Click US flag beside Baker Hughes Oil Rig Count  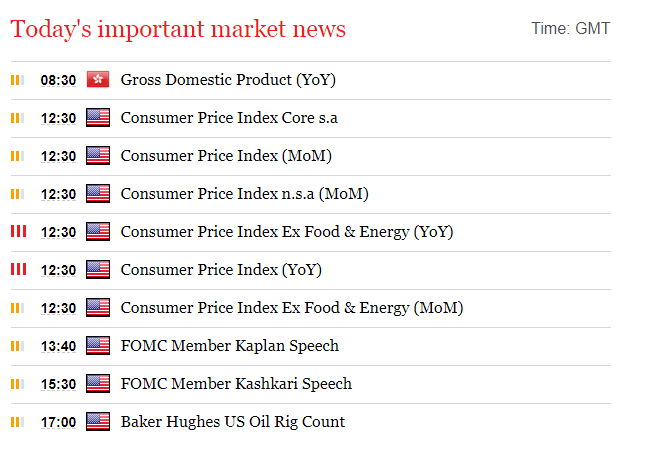pyautogui.click(x=98, y=422)
